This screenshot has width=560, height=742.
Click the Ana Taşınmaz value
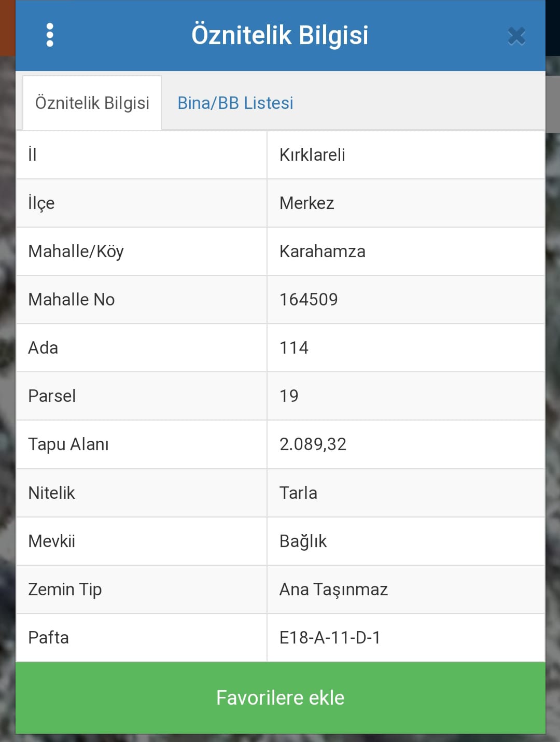(333, 589)
